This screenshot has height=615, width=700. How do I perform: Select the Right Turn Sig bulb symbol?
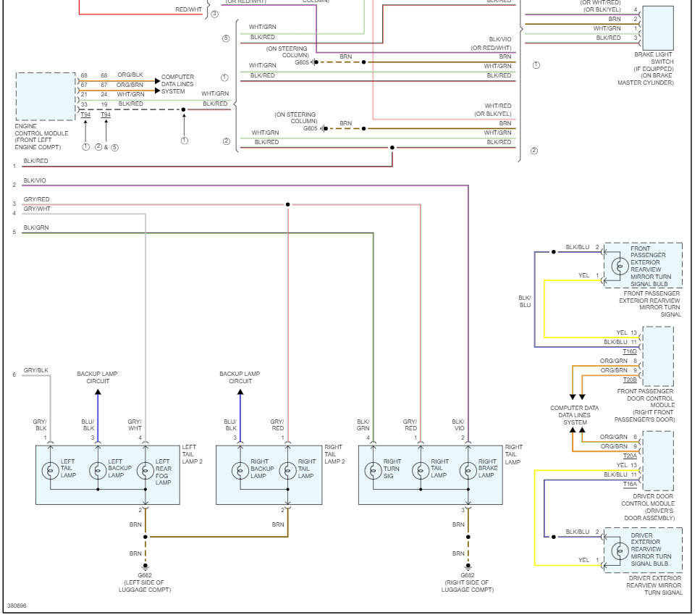point(374,470)
